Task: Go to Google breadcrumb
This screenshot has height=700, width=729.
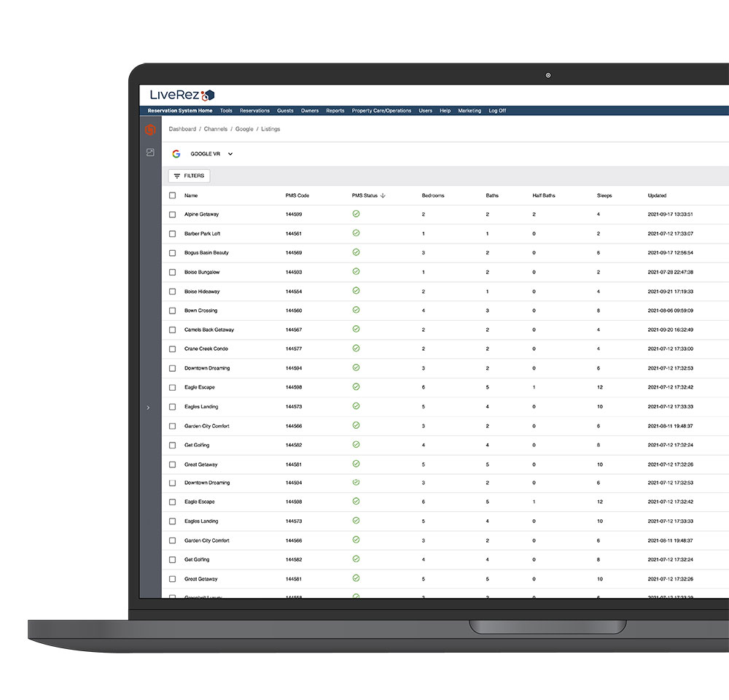Action: 244,129
